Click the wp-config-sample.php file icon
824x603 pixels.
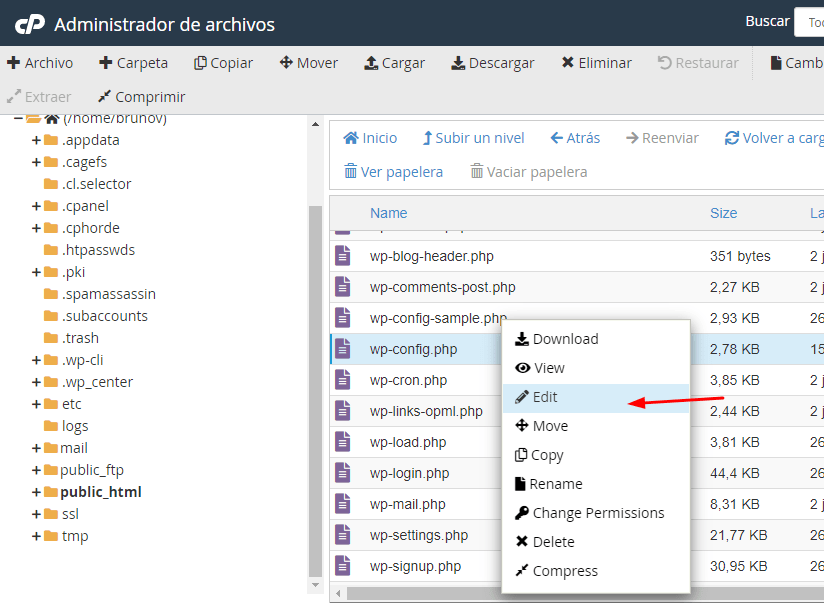click(x=343, y=318)
